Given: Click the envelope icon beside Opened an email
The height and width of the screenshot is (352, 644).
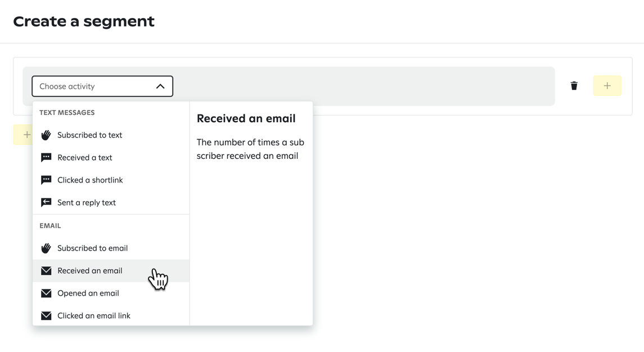Looking at the screenshot, I should 46,293.
